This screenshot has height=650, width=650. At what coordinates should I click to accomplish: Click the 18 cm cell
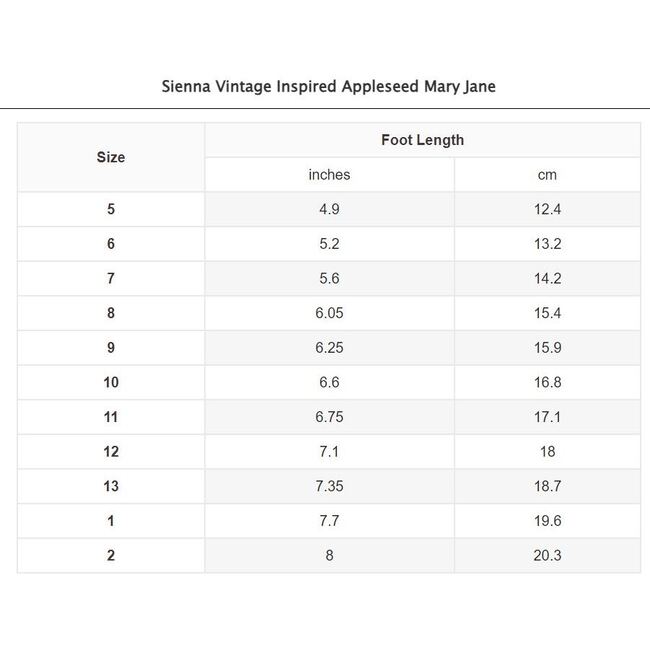(x=547, y=451)
